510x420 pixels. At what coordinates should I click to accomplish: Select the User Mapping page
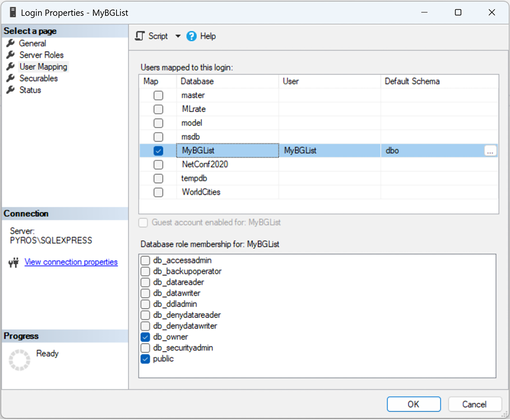pos(43,67)
